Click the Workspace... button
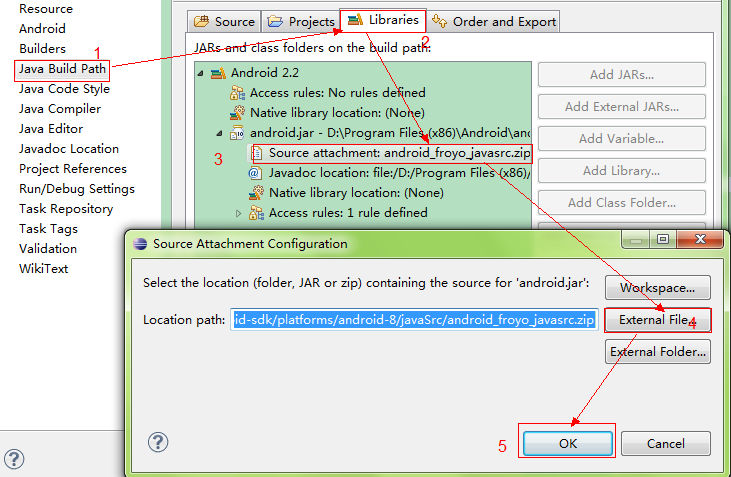This screenshot has height=477, width=731. [x=658, y=288]
